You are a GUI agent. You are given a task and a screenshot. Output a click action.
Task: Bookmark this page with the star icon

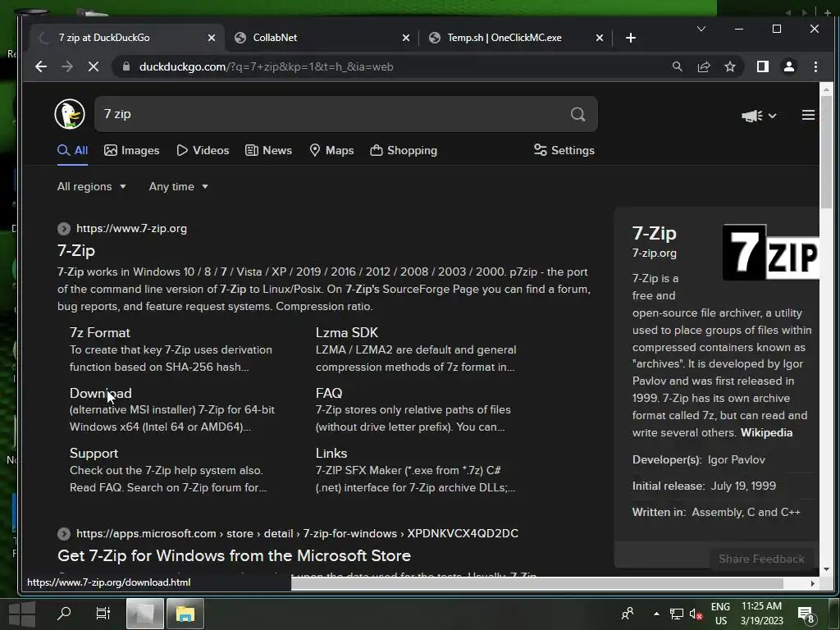coord(729,66)
